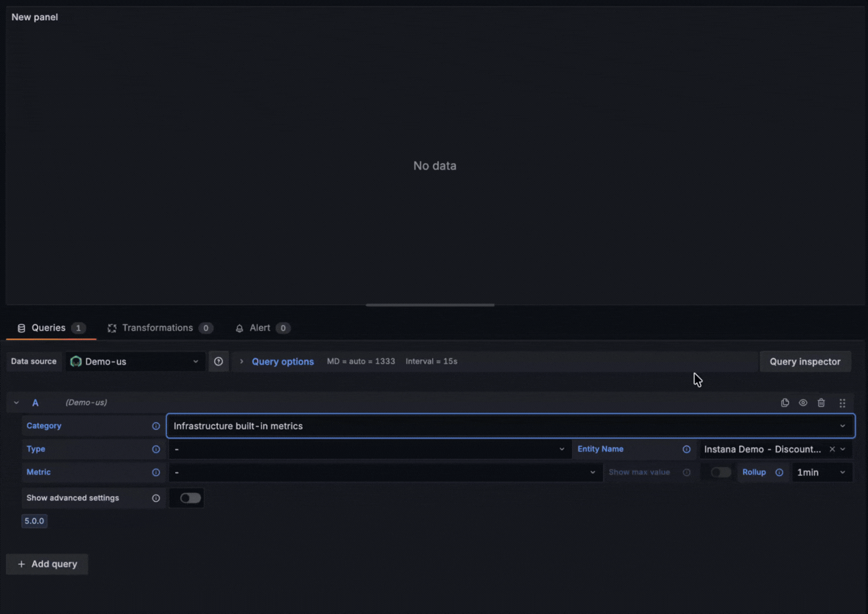
Task: Click the No data message
Action: 435,166
